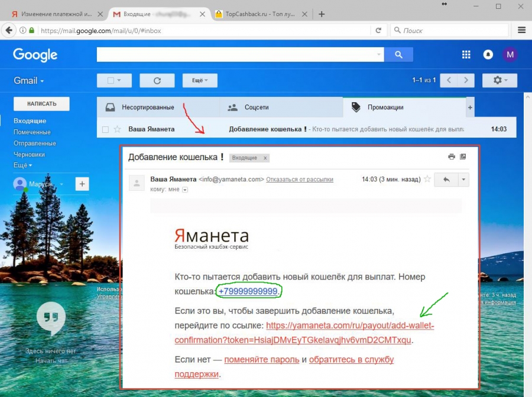Viewport: 532px width, 397px height.
Task: Open email in new window icon
Action: click(x=463, y=157)
